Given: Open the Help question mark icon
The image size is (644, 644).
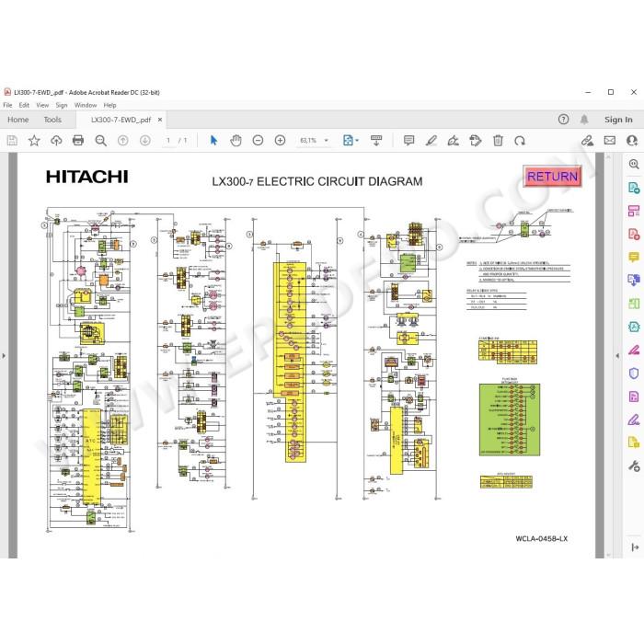Looking at the screenshot, I should point(563,119).
